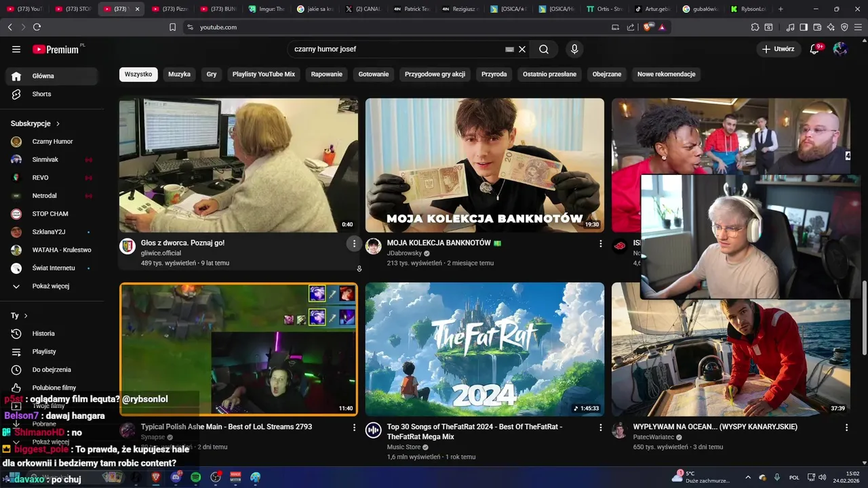Open browser main menu icon
The width and height of the screenshot is (868, 488).
click(858, 27)
